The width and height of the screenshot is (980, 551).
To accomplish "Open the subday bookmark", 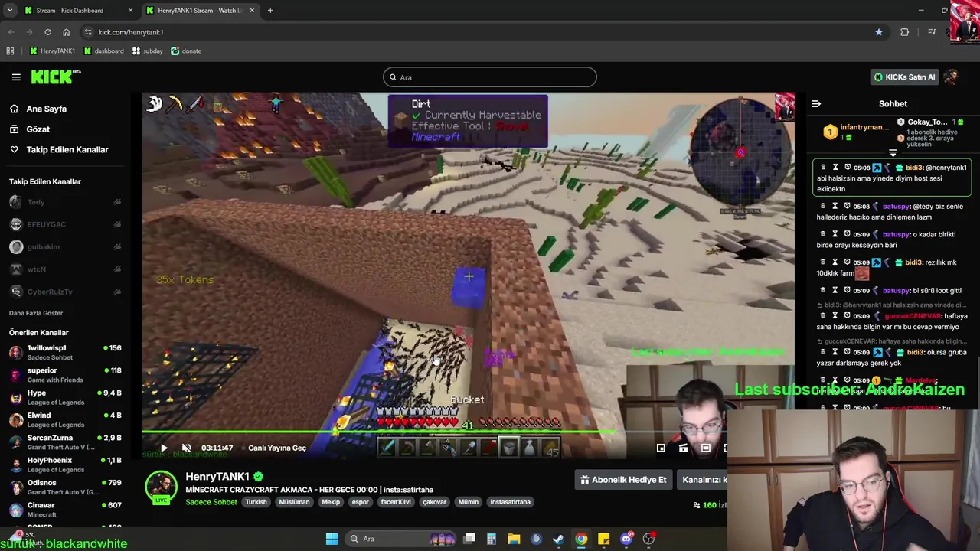I will [147, 51].
